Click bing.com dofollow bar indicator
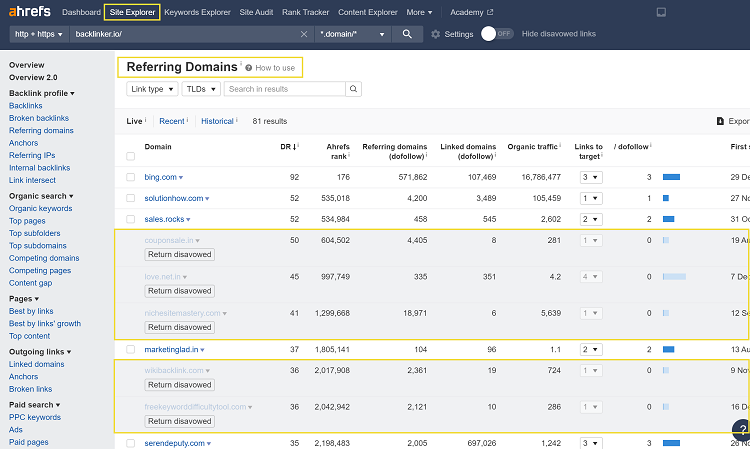The width and height of the screenshot is (750, 449). click(672, 177)
